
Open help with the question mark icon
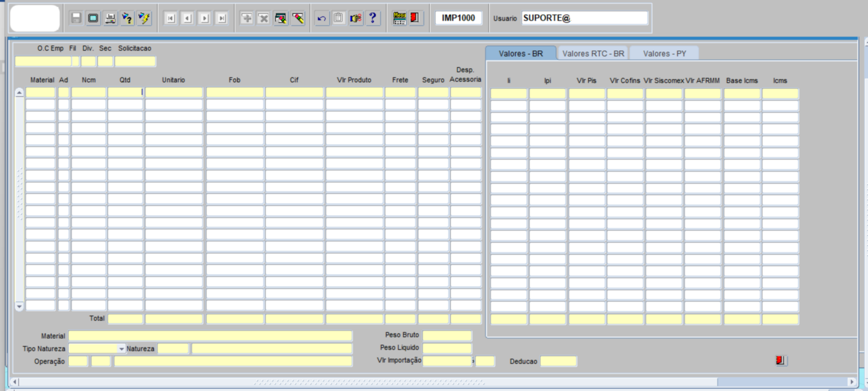point(373,18)
